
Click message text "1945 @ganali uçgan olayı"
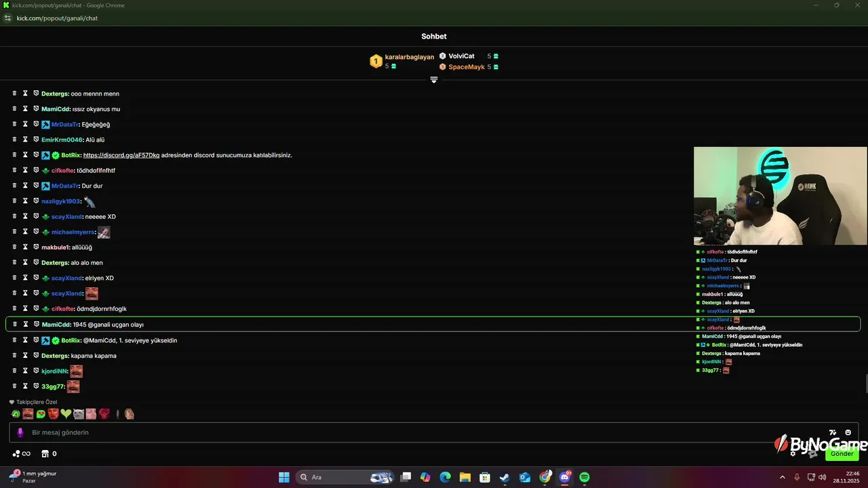pos(108,325)
